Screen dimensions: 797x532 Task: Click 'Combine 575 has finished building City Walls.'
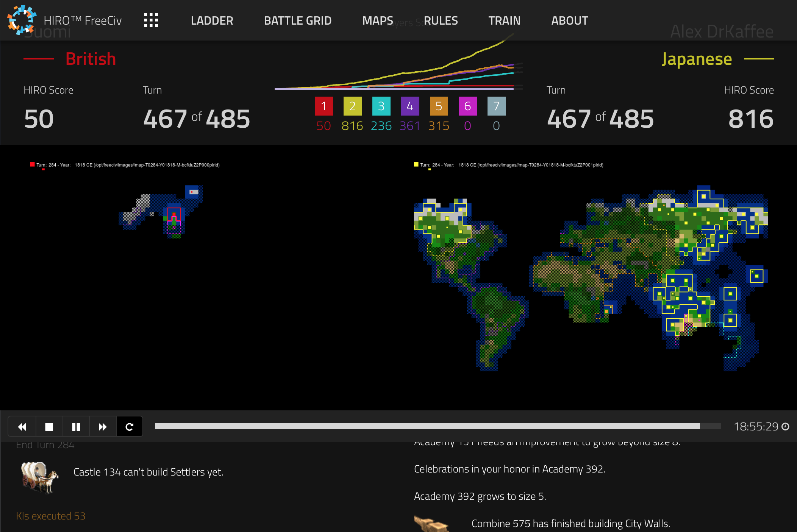click(571, 524)
